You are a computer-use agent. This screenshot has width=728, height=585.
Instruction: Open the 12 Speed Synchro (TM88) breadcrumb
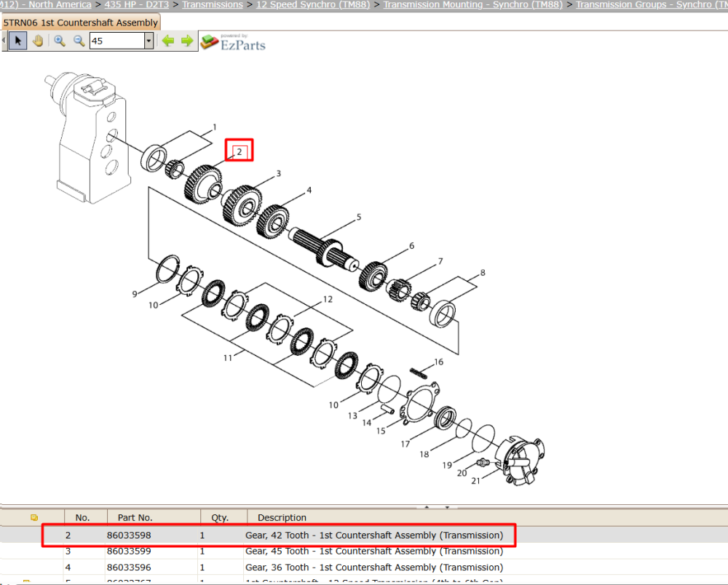pyautogui.click(x=313, y=4)
